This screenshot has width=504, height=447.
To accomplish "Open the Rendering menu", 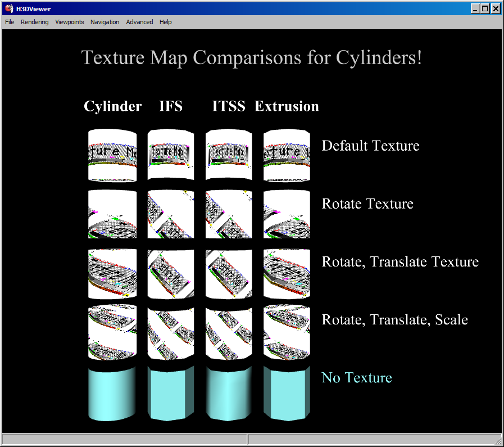I will 35,22.
